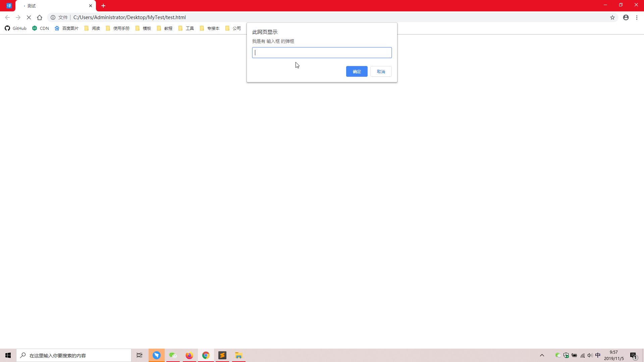Click the browser forward arrow

click(x=18, y=17)
